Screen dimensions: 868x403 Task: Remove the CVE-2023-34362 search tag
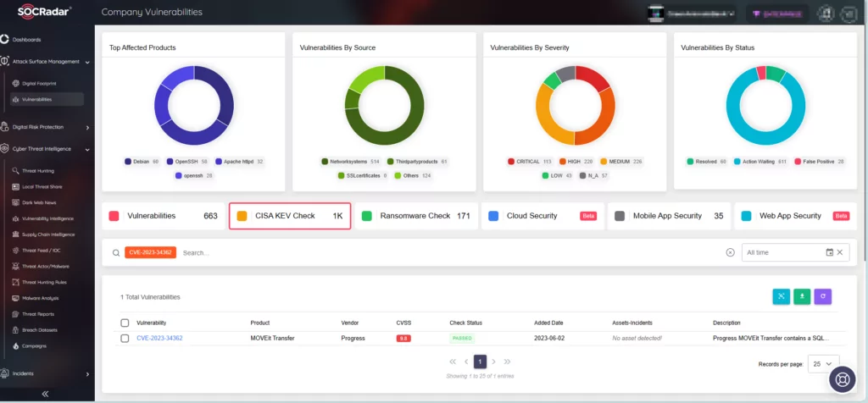(151, 252)
